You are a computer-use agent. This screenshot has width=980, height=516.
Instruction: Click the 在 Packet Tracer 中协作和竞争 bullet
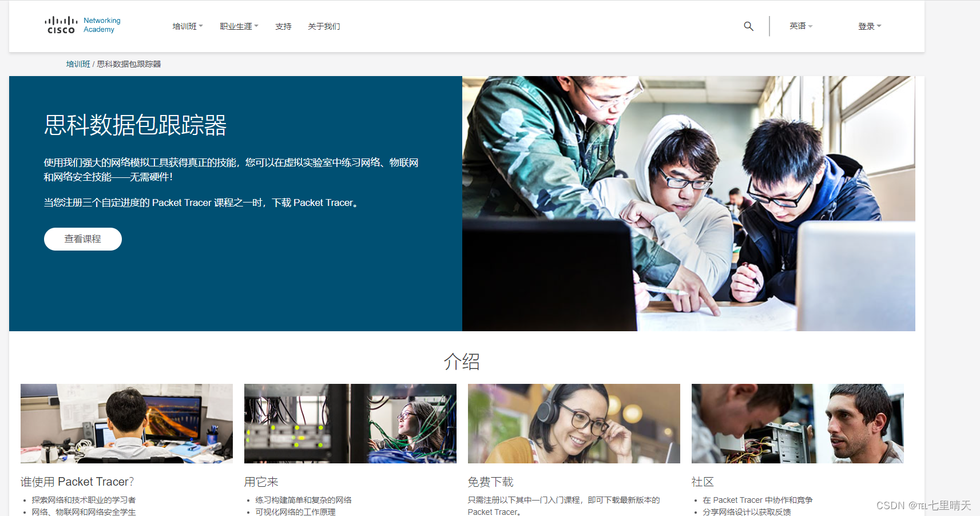point(757,500)
